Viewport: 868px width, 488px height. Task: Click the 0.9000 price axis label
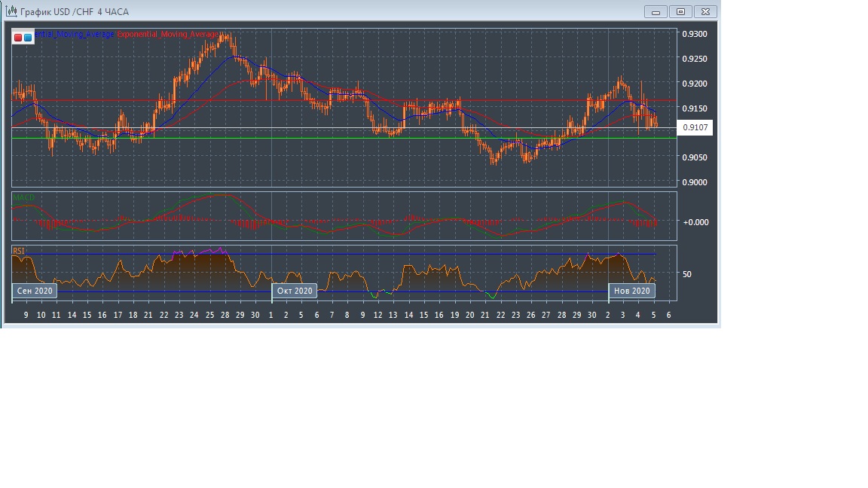(694, 181)
